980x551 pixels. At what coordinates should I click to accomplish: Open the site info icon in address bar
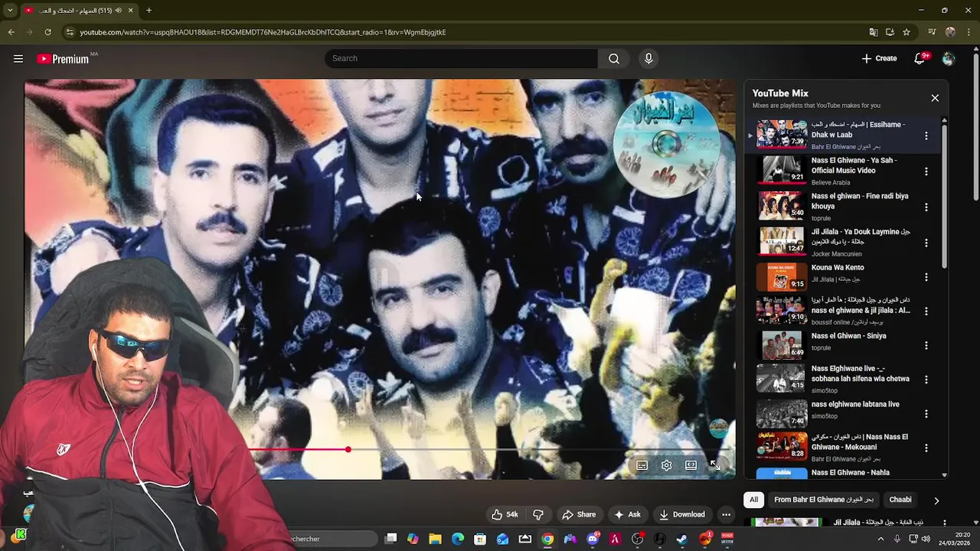pyautogui.click(x=70, y=32)
